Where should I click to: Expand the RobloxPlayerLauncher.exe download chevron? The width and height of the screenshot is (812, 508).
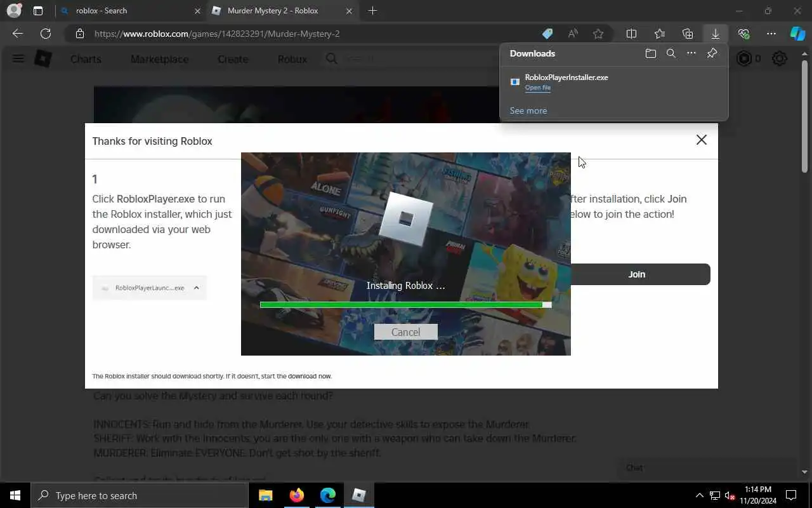196,288
